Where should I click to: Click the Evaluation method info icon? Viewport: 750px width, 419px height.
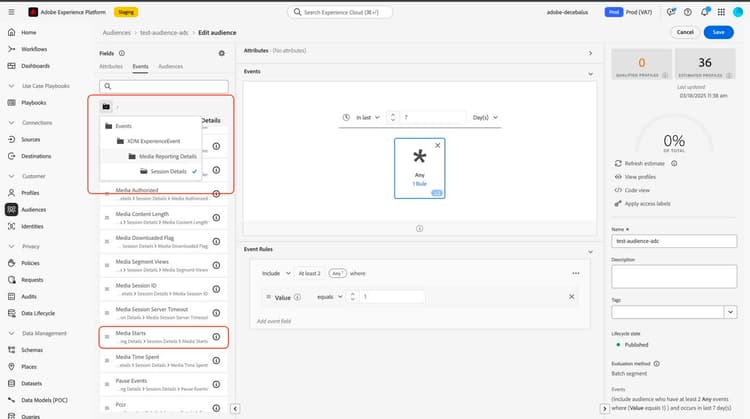657,364
